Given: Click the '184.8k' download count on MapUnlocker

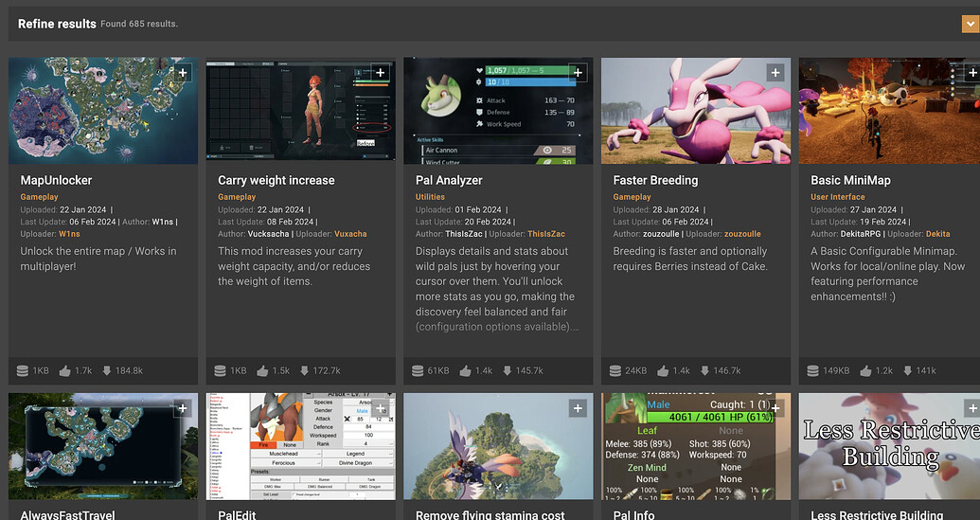Looking at the screenshot, I should [x=129, y=370].
